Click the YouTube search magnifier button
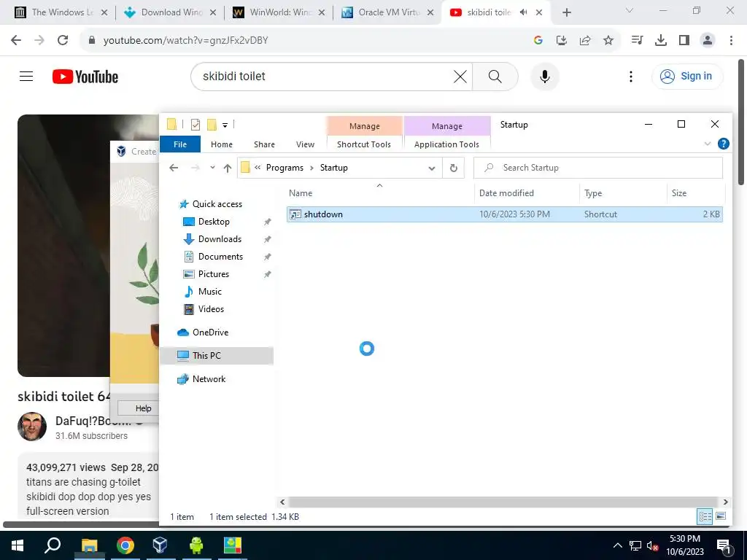Screen dimensions: 747x560 coord(495,76)
